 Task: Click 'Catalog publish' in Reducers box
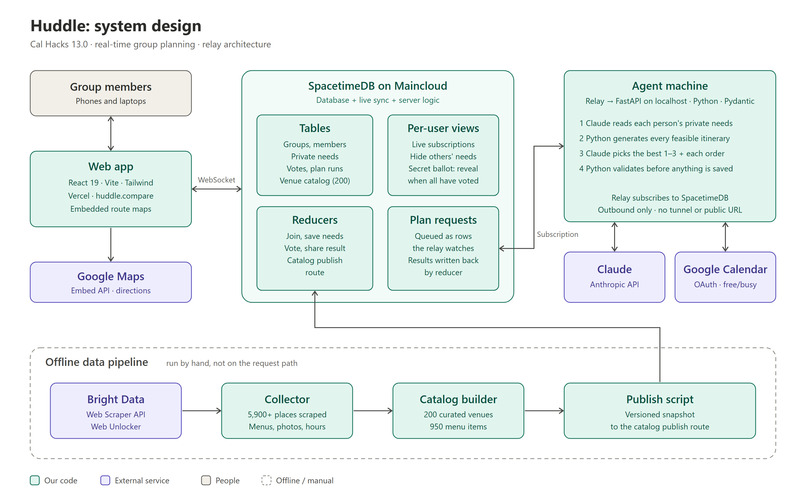coord(315,260)
